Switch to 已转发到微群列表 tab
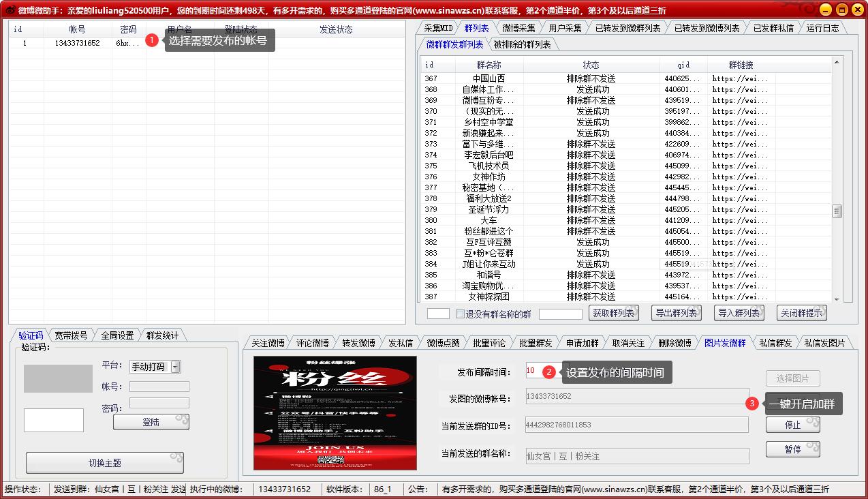Screen dimensions: 868x499 [x=627, y=28]
